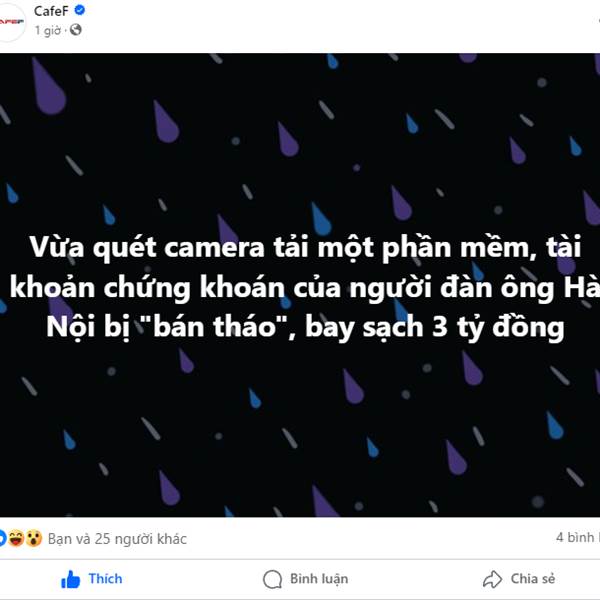
Task: Click the Chia sẻ share arrow icon
Action: pyautogui.click(x=492, y=579)
